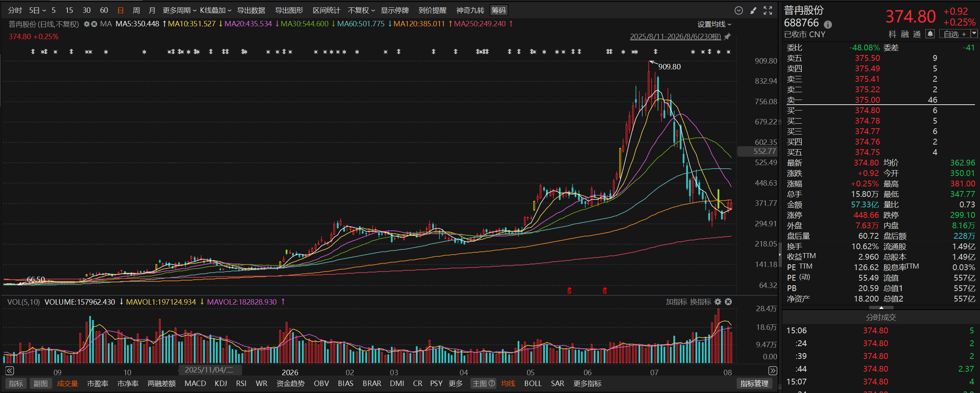Screen dimensions: 980x393
Task: Toggle the 主图 main chart button
Action: [483, 383]
